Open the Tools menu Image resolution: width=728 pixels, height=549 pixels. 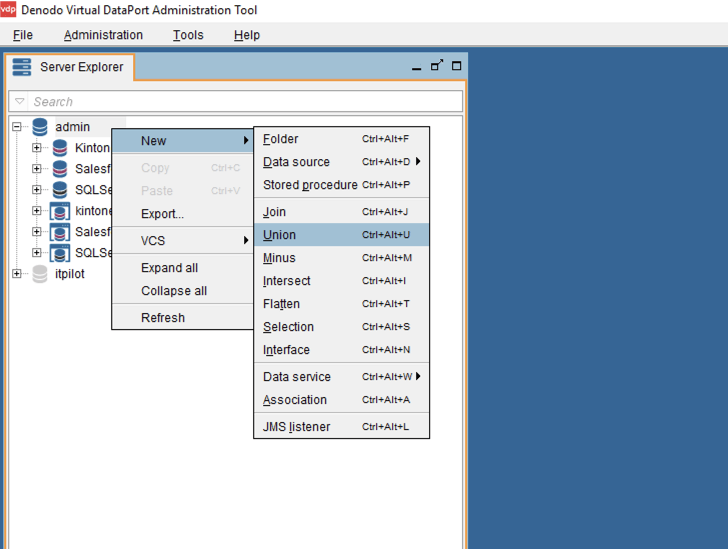(x=188, y=35)
